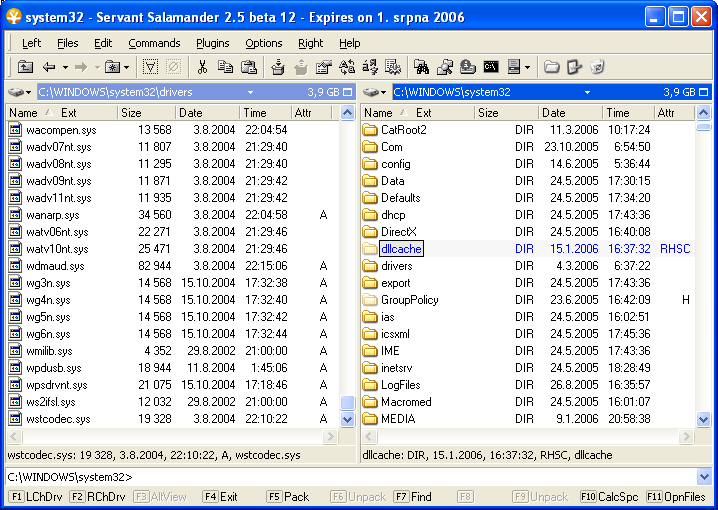Image resolution: width=718 pixels, height=510 pixels.
Task: Click the Cut scissors icon
Action: [x=201, y=67]
